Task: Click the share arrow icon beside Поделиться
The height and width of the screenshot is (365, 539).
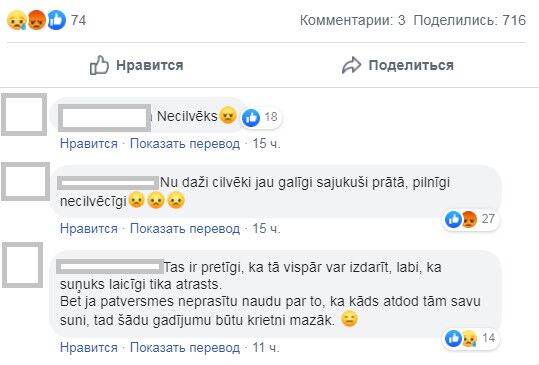Action: point(351,65)
